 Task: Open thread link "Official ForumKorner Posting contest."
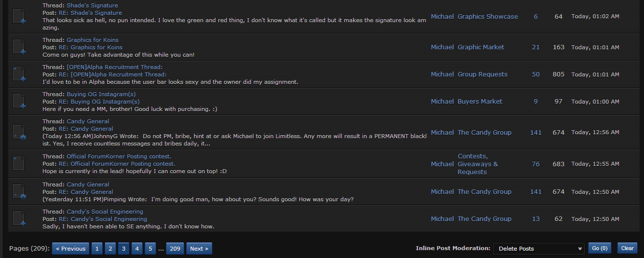click(x=119, y=156)
